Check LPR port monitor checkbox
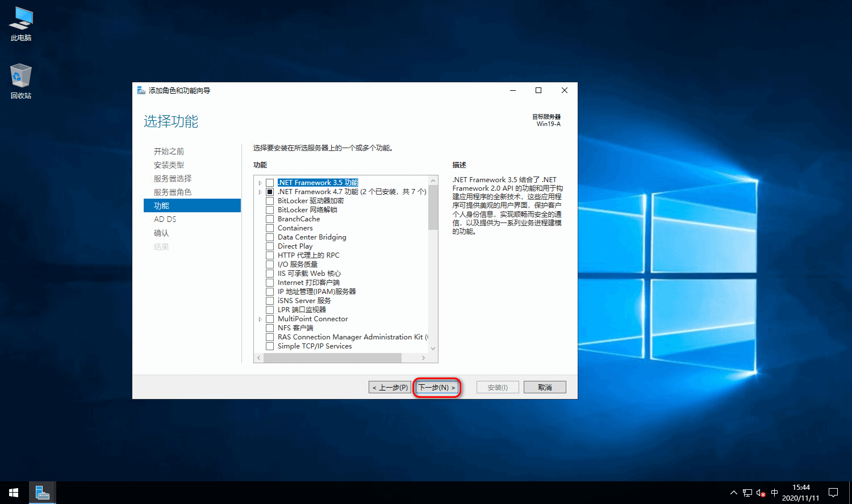The image size is (852, 504). click(270, 310)
